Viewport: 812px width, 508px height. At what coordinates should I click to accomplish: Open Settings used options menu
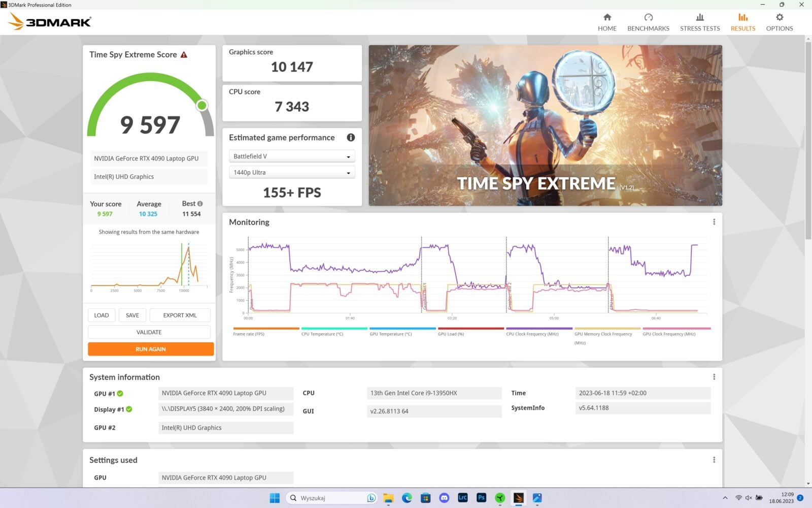point(714,460)
